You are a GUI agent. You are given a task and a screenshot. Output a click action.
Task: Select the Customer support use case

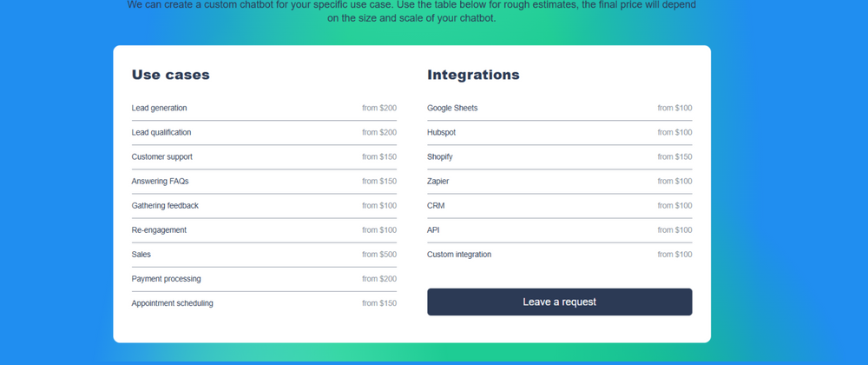[x=162, y=156]
